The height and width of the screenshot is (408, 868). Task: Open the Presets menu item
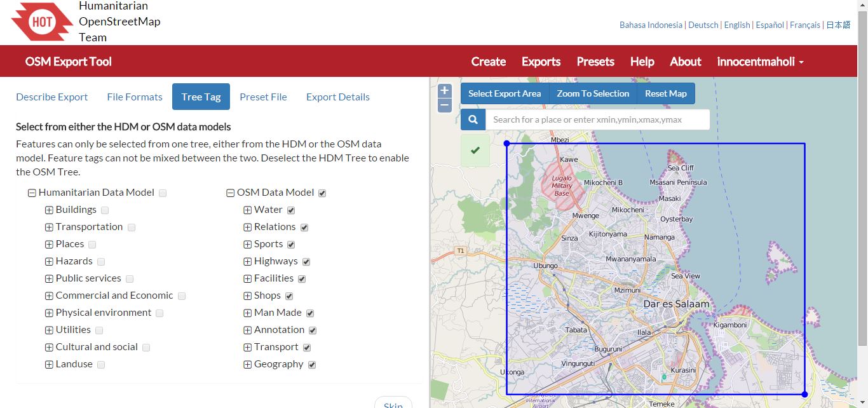pyautogui.click(x=595, y=62)
